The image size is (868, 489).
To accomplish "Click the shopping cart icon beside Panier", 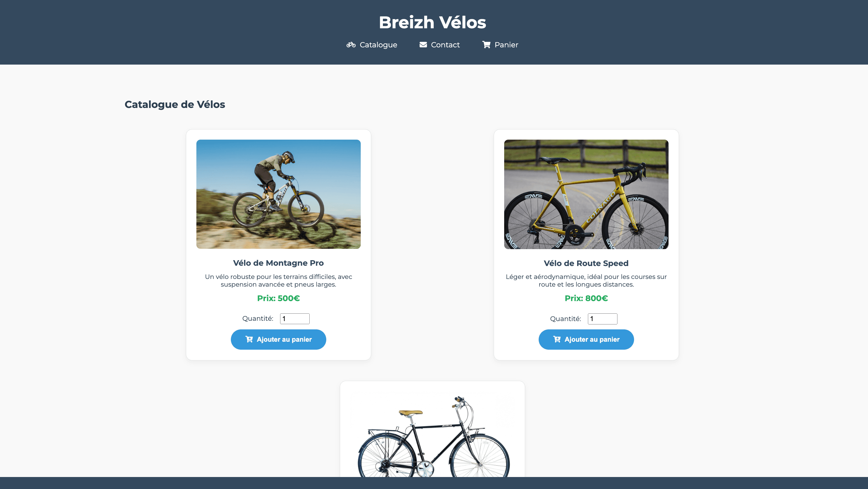I will click(486, 45).
